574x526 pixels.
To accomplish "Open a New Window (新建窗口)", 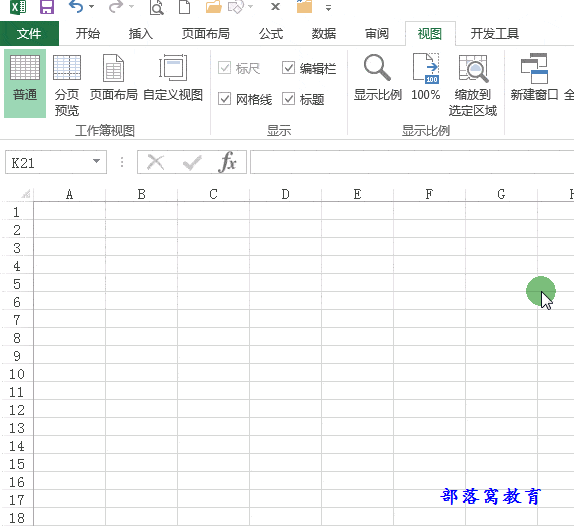I will click(534, 77).
